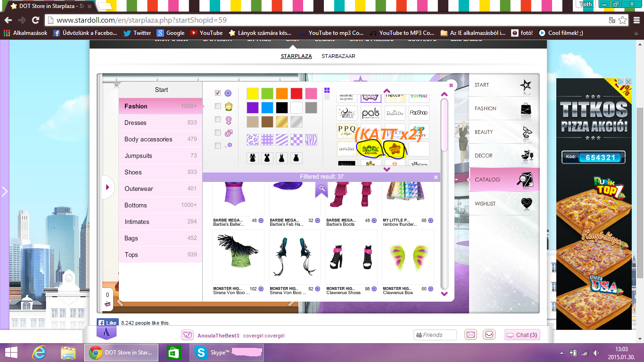
Task: Open the Chat (3) button
Action: [522, 335]
